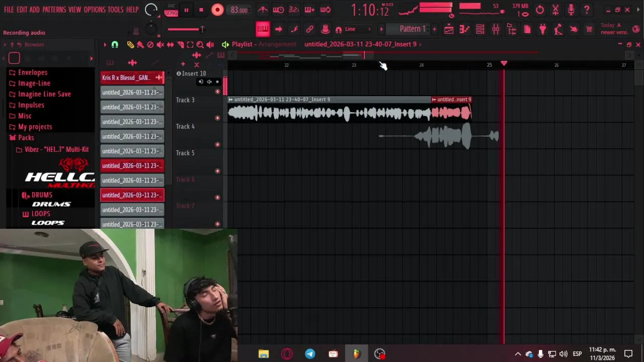Click the plus next to Pattern 1
Image resolution: width=644 pixels, height=362 pixels.
(434, 29)
